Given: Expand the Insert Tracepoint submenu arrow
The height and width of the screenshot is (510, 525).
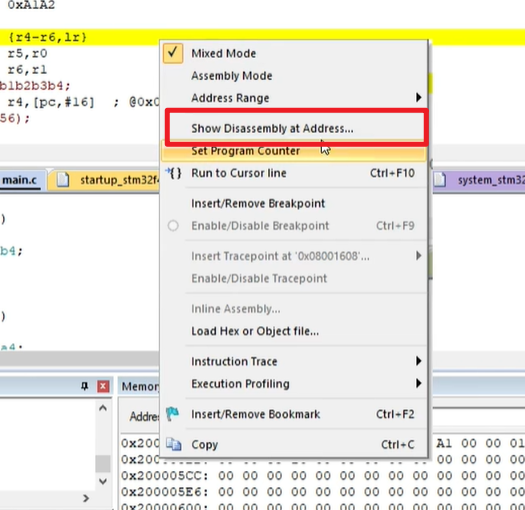Looking at the screenshot, I should 418,256.
